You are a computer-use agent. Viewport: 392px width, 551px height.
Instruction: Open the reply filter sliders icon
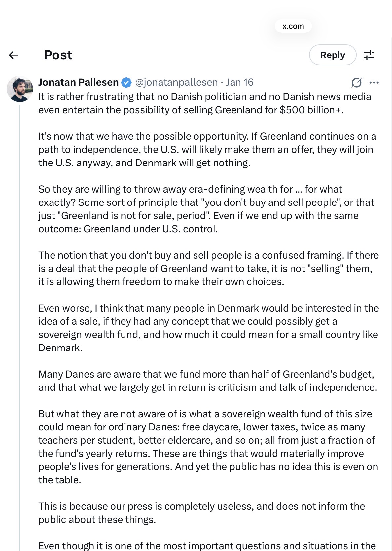pos(368,55)
